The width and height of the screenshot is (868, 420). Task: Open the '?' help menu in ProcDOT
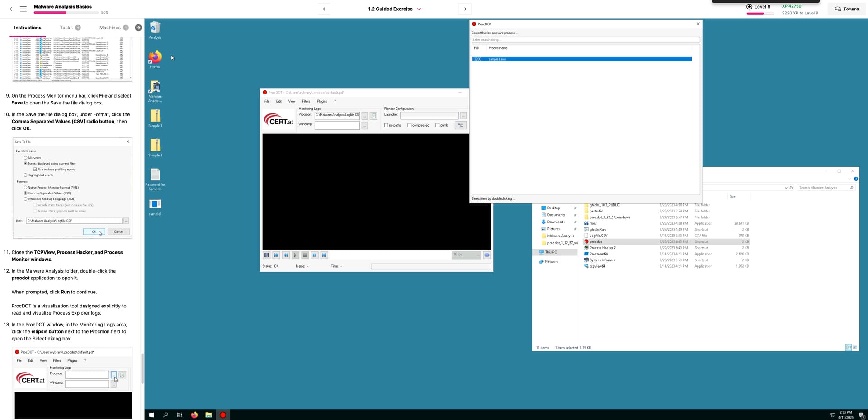click(x=335, y=101)
